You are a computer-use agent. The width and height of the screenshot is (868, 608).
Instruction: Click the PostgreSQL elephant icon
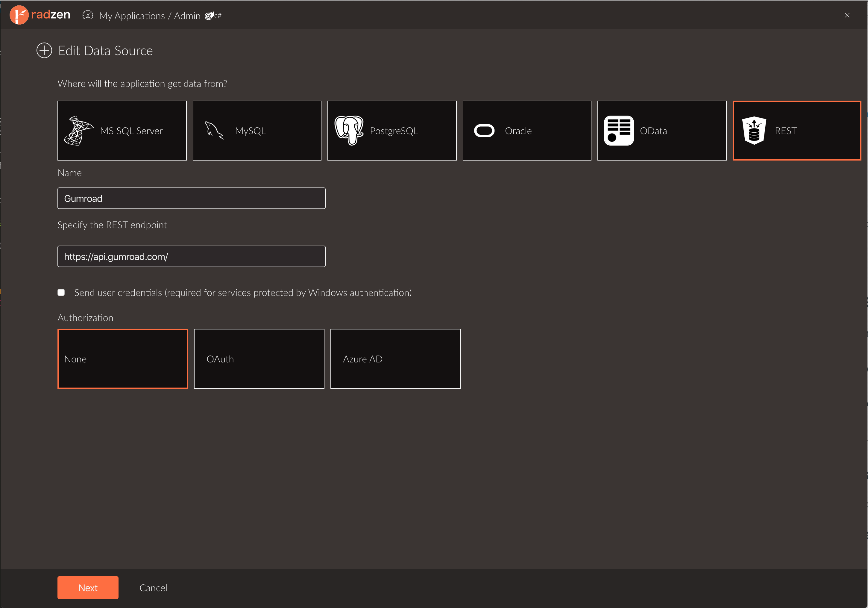(x=349, y=131)
